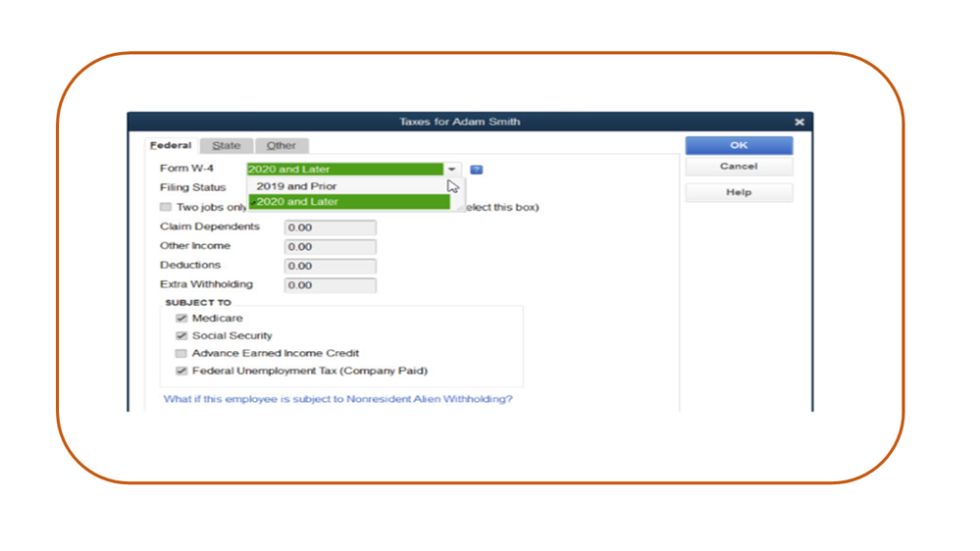980x551 pixels.
Task: Click the "Filing Status" label
Action: coord(192,187)
